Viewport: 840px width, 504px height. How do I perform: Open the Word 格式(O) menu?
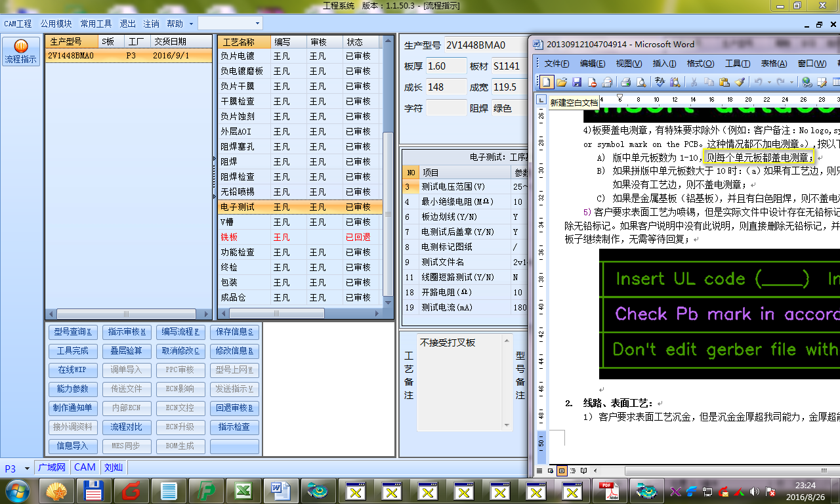700,64
